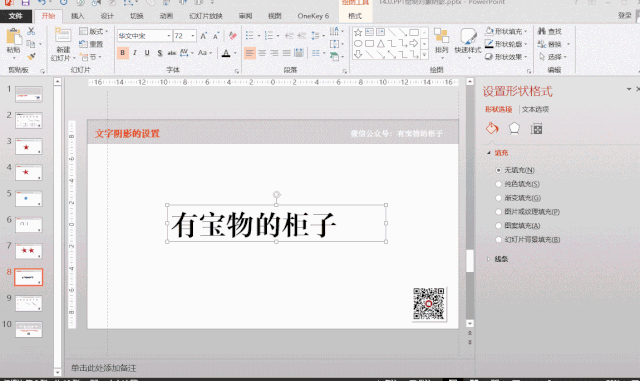Center align the text

coord(262,53)
